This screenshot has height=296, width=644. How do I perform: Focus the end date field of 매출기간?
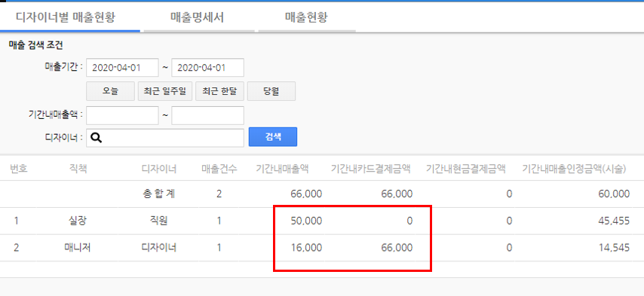pos(208,68)
